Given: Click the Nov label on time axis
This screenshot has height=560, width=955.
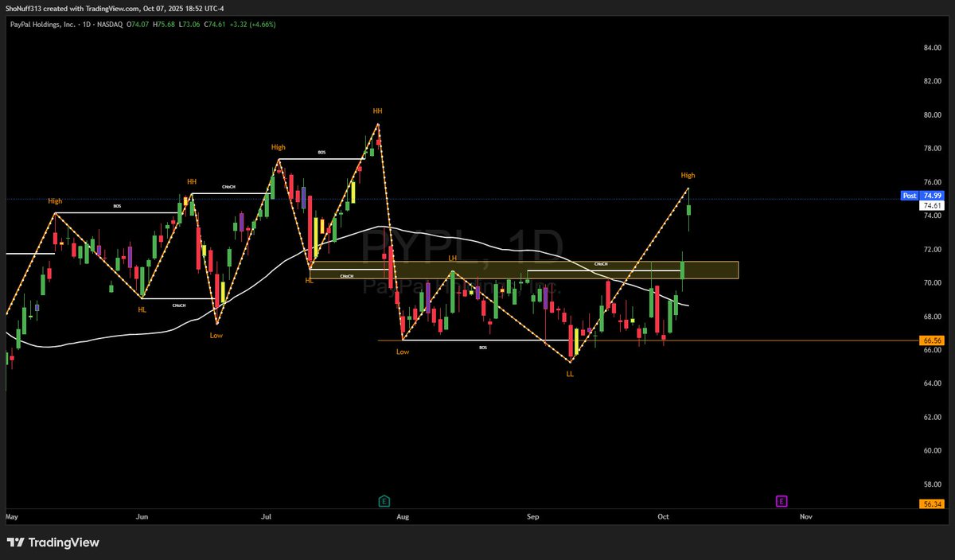Looking at the screenshot, I should click(x=805, y=516).
